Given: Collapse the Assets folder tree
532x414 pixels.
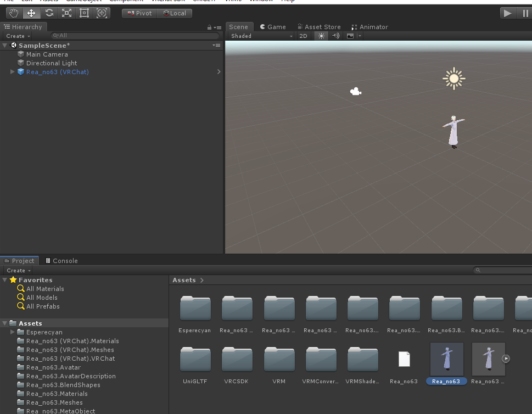Looking at the screenshot, I should (5, 323).
